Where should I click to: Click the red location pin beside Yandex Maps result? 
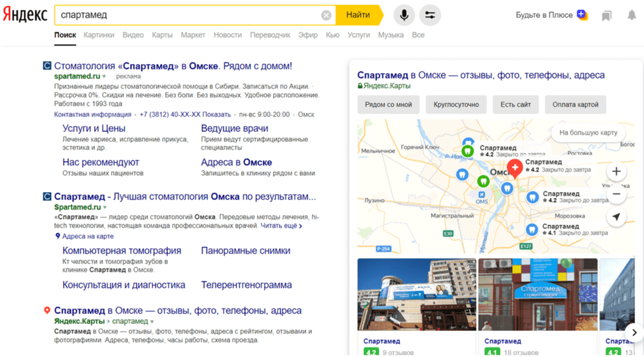(47, 311)
